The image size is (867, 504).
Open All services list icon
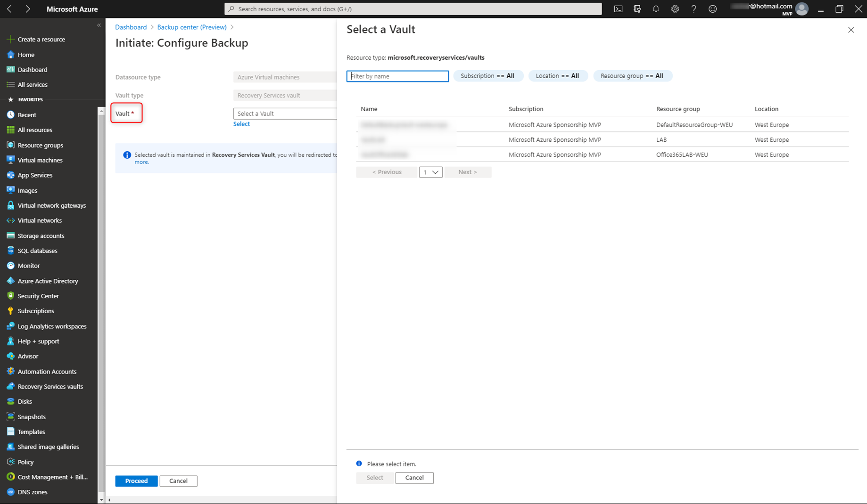click(x=10, y=85)
